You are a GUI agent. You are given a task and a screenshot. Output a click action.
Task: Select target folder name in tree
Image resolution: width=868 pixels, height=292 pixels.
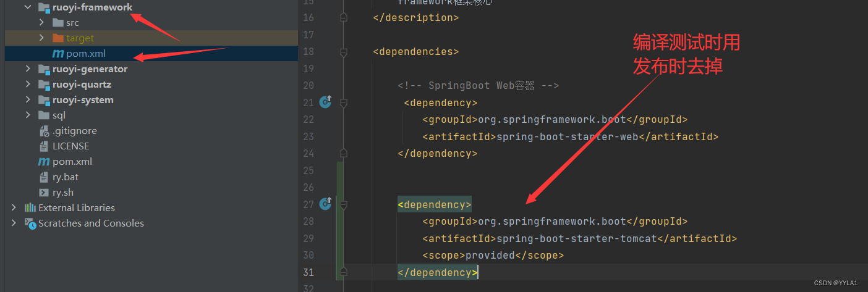coord(80,38)
